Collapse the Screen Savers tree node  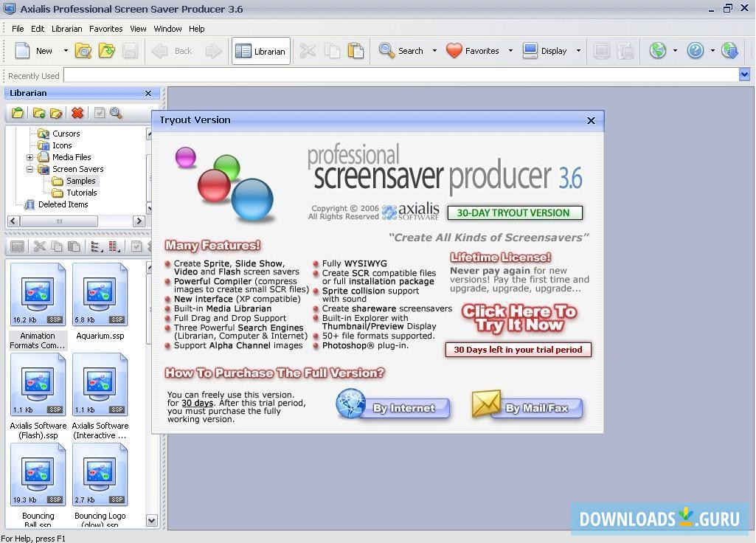(x=30, y=169)
